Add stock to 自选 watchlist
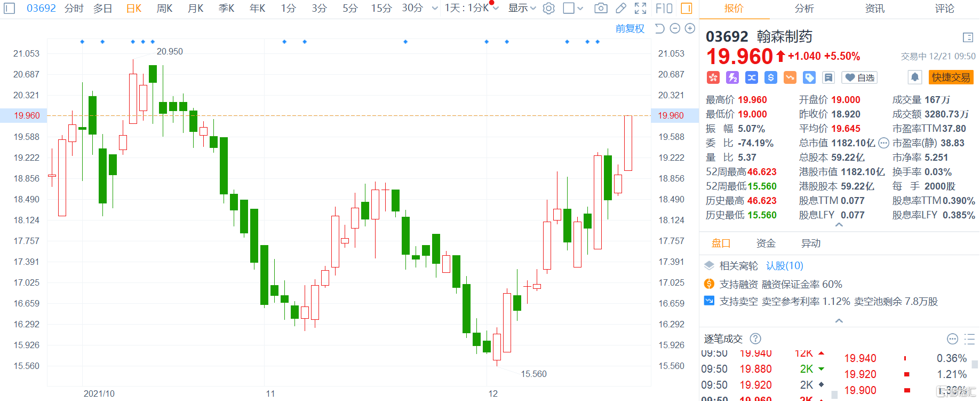The height and width of the screenshot is (401, 980). point(859,78)
